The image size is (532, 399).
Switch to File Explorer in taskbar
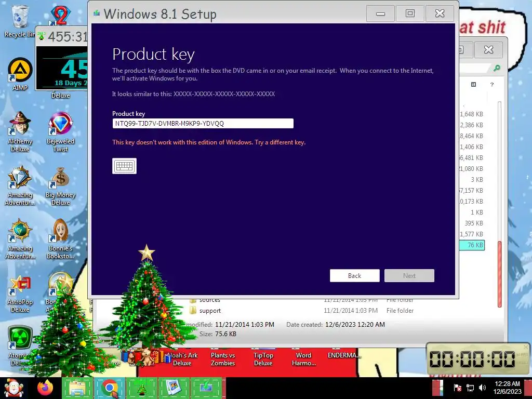77,388
